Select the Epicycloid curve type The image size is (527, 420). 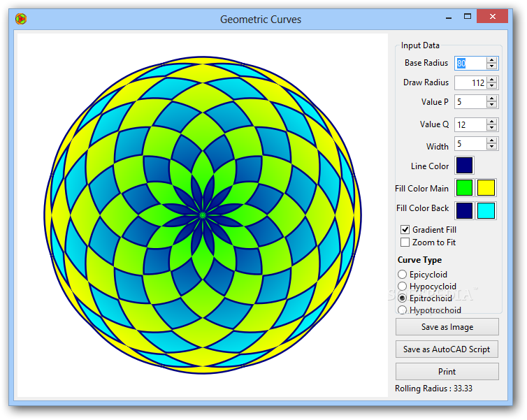(403, 274)
